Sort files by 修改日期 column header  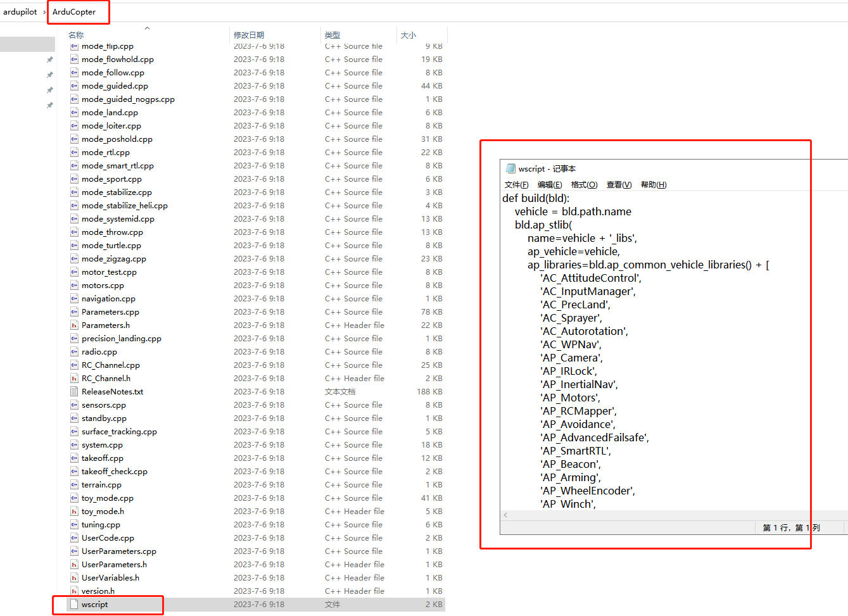click(x=249, y=35)
